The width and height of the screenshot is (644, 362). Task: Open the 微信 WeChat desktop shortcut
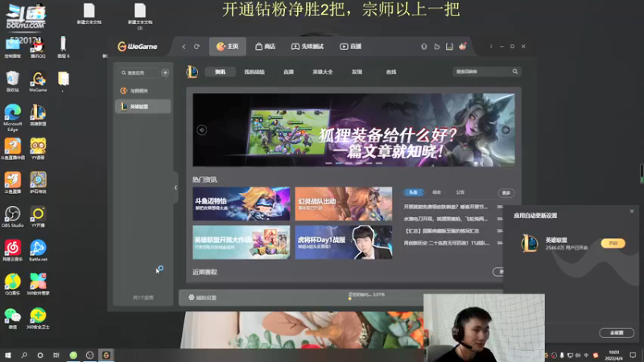13,318
